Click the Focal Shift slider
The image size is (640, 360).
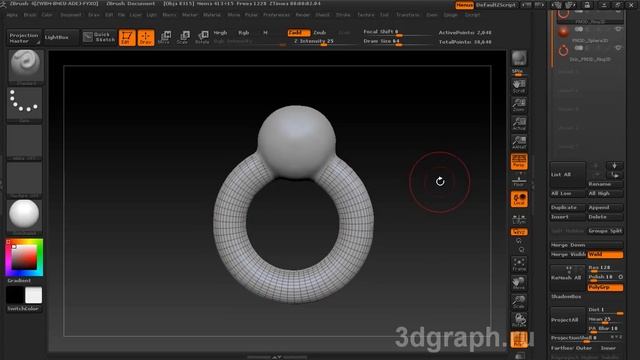pyautogui.click(x=397, y=32)
